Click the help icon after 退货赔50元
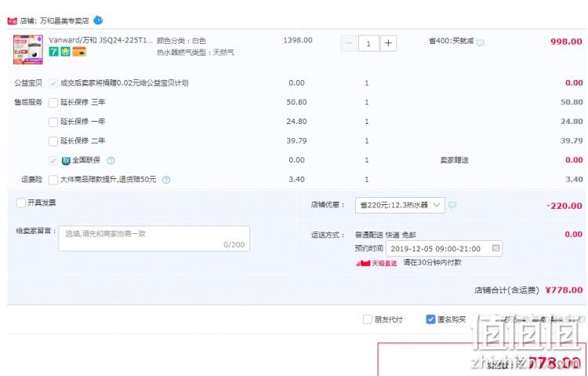The height and width of the screenshot is (376, 588). click(166, 180)
